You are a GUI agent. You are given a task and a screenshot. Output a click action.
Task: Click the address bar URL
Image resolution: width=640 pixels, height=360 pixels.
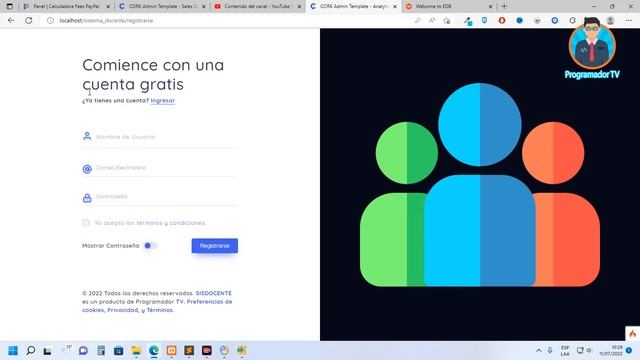(x=106, y=20)
